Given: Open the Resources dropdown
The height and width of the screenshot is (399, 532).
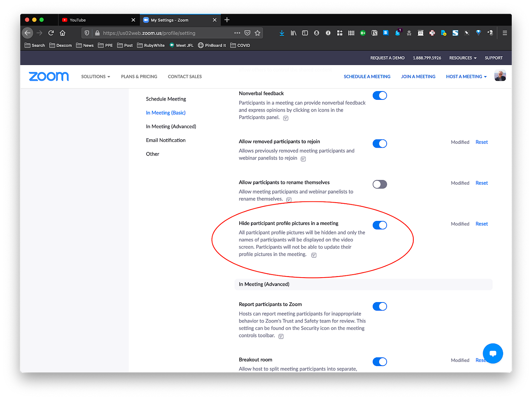Looking at the screenshot, I should pyautogui.click(x=463, y=58).
